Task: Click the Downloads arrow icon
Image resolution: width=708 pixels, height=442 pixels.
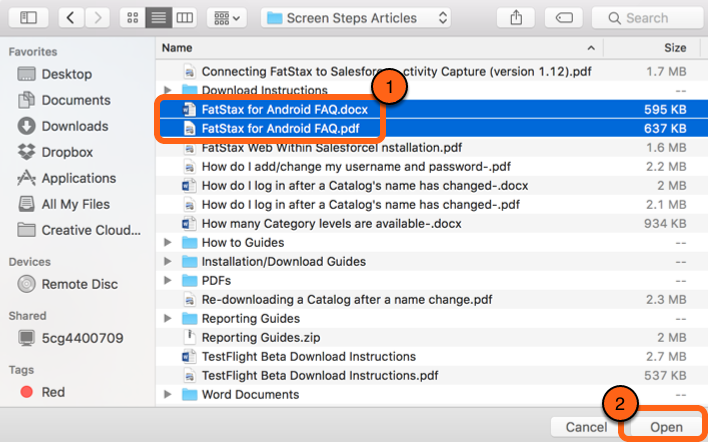Action: 26,126
